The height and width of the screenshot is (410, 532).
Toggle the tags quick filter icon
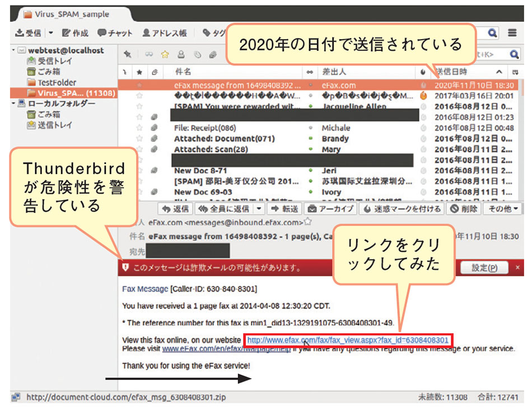click(198, 54)
